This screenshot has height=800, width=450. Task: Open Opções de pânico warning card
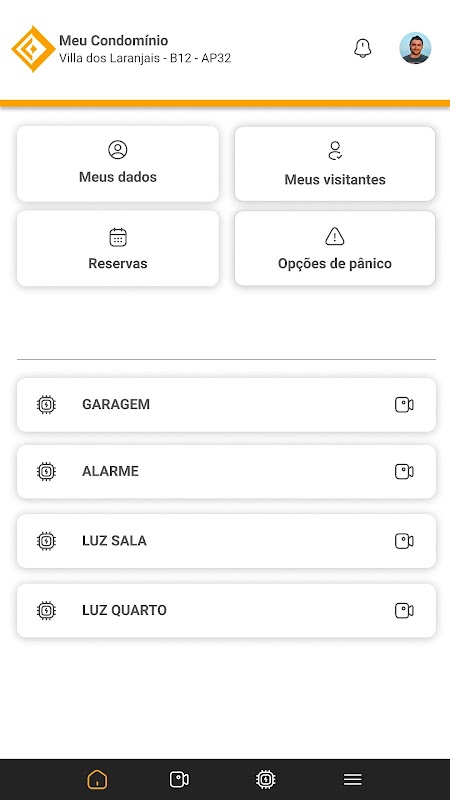point(335,248)
